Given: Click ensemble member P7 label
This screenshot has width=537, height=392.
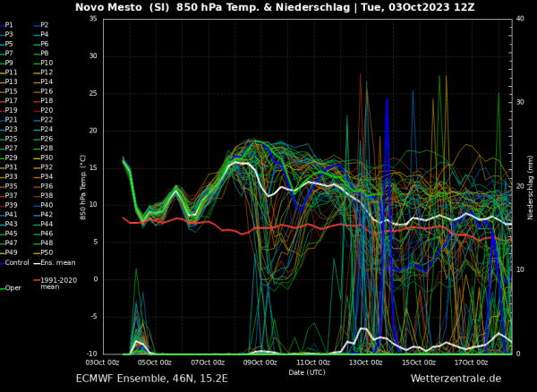Looking at the screenshot, I should click(9, 54).
